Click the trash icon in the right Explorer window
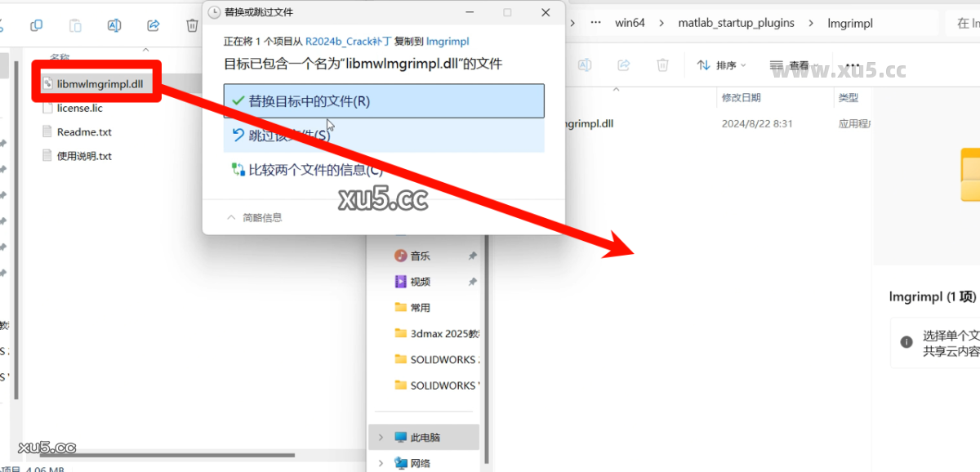This screenshot has width=980, height=472. pos(661,65)
